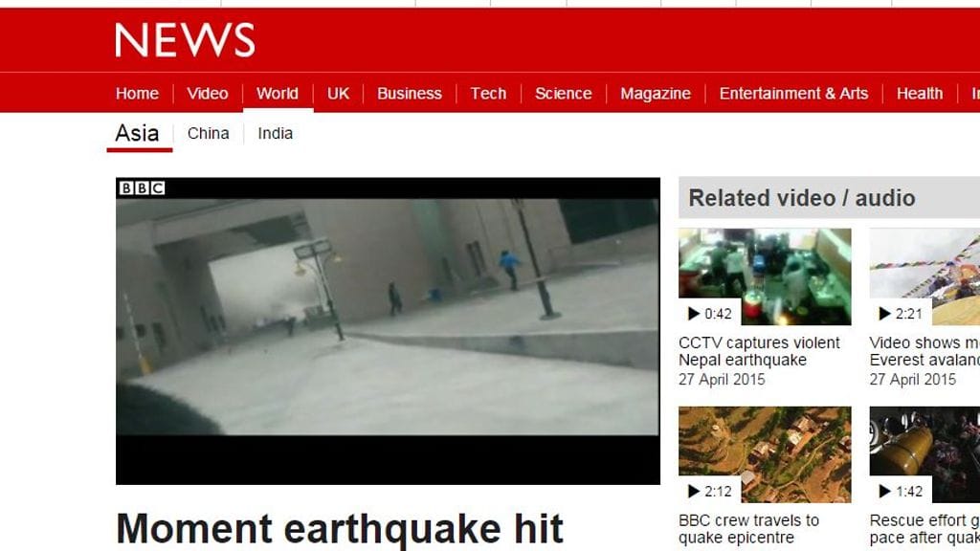This screenshot has height=551, width=980.
Task: Play the 2:12 BBC crew video
Action: tap(765, 454)
